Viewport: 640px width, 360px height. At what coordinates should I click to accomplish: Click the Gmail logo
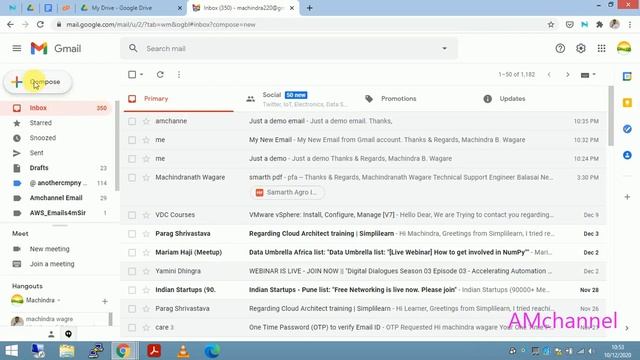pos(56,49)
